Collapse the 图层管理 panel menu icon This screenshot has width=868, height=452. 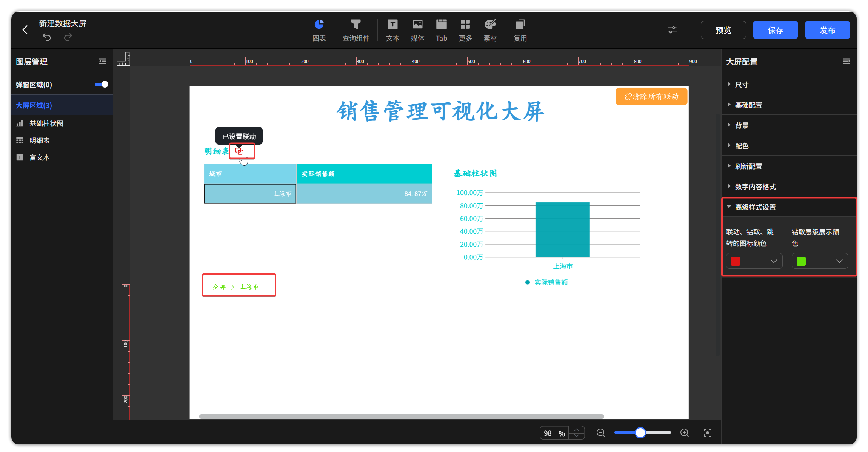[103, 61]
